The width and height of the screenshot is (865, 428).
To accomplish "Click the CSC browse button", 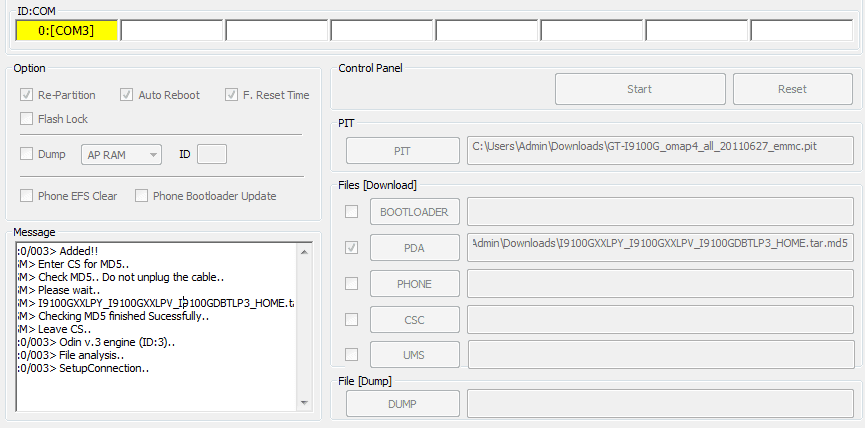I will coord(414,320).
